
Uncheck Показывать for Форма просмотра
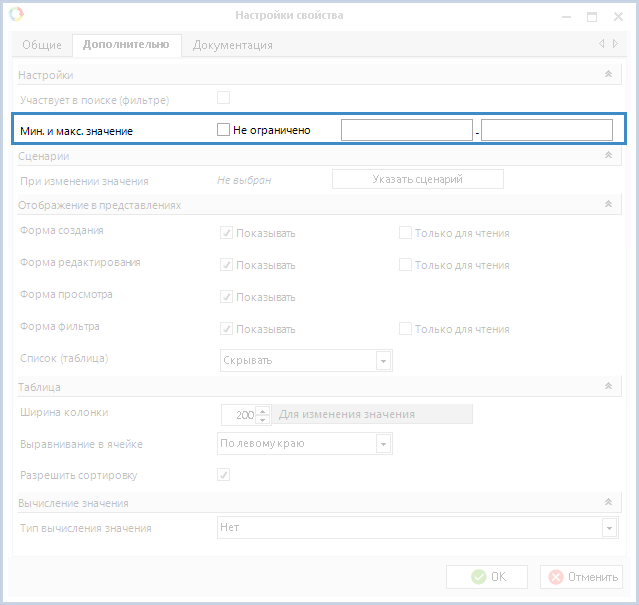click(x=226, y=297)
